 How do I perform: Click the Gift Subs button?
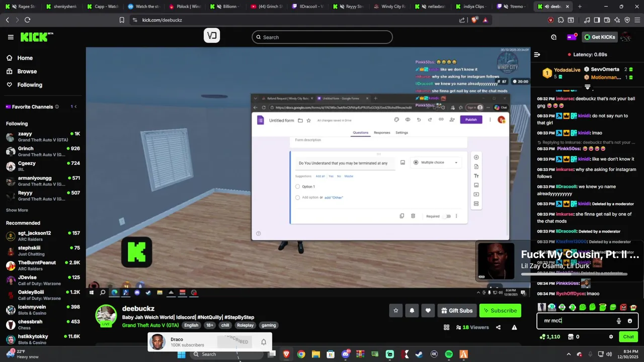457,311
